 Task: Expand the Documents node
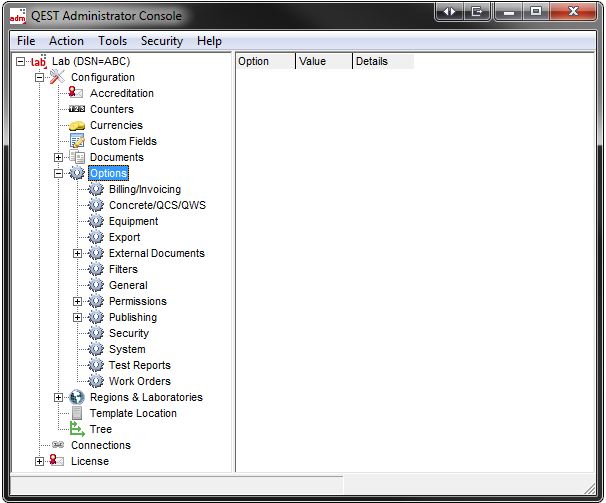coord(59,157)
